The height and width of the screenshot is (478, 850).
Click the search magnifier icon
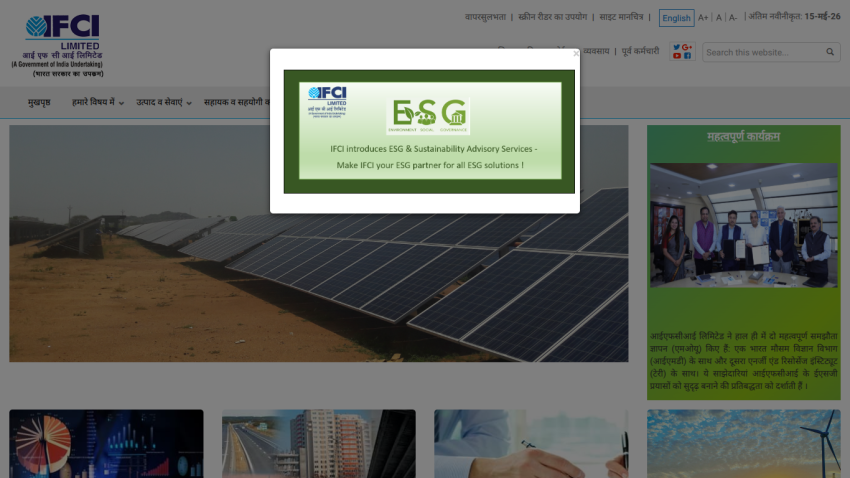tap(830, 52)
